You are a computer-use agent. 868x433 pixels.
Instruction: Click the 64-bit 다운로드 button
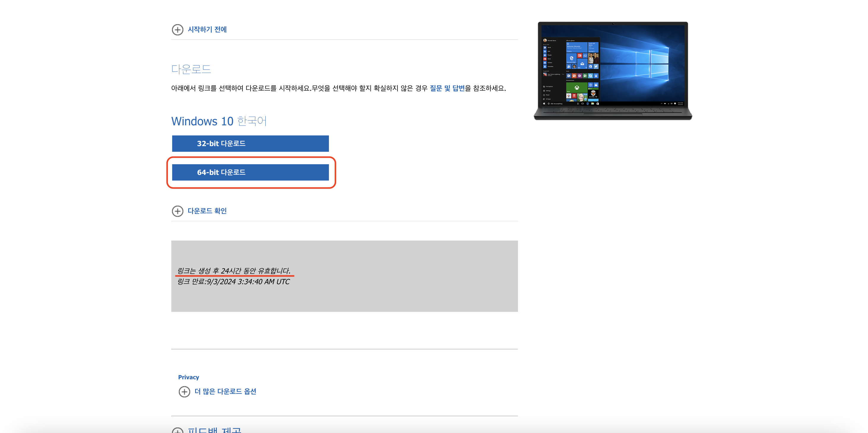pos(250,172)
